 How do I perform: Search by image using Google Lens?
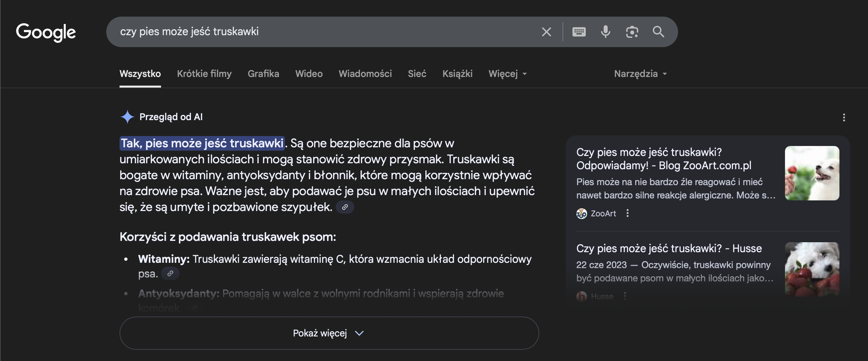pos(632,32)
